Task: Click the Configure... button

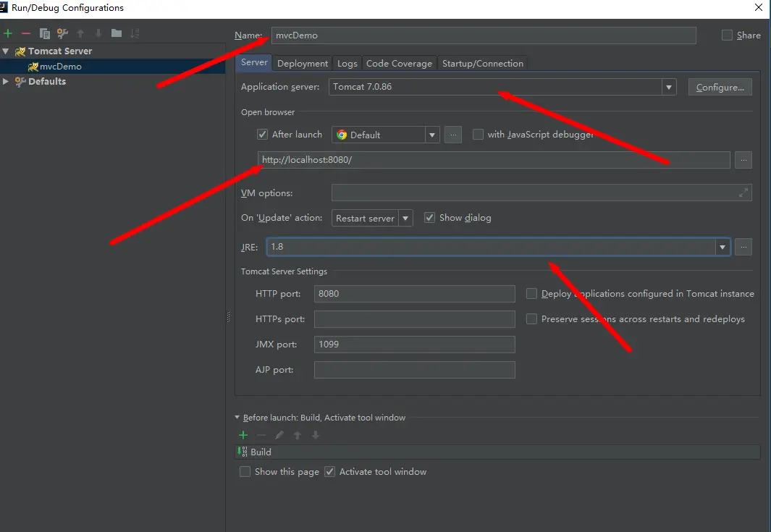Action: click(x=720, y=87)
